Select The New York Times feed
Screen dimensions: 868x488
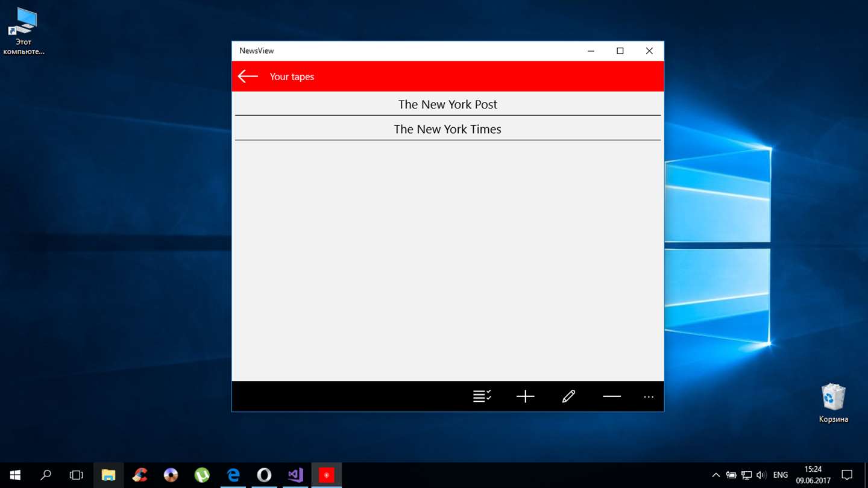pos(447,129)
